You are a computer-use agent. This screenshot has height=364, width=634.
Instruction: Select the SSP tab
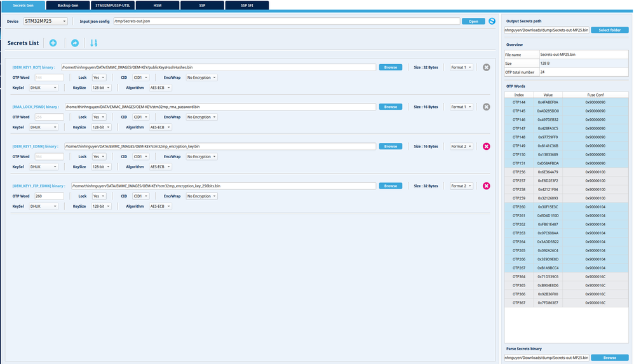pos(202,5)
